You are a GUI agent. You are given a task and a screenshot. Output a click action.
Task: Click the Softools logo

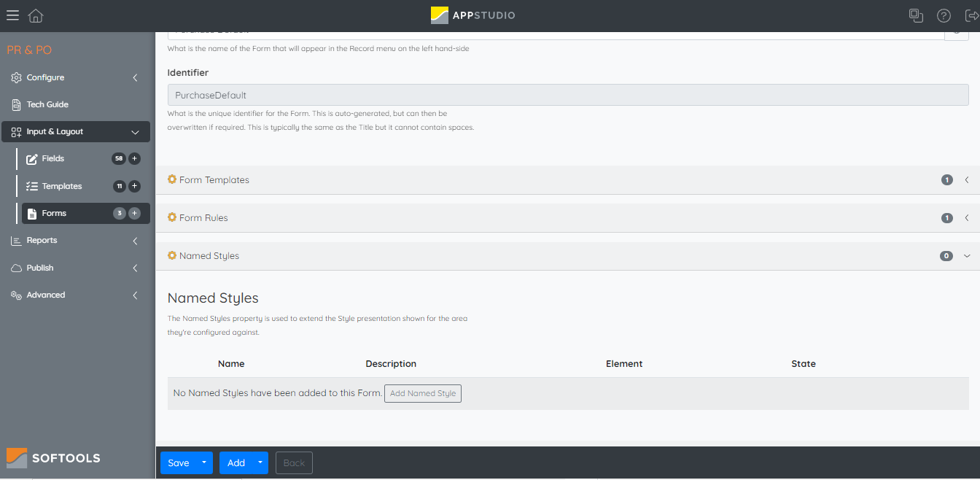tap(53, 458)
